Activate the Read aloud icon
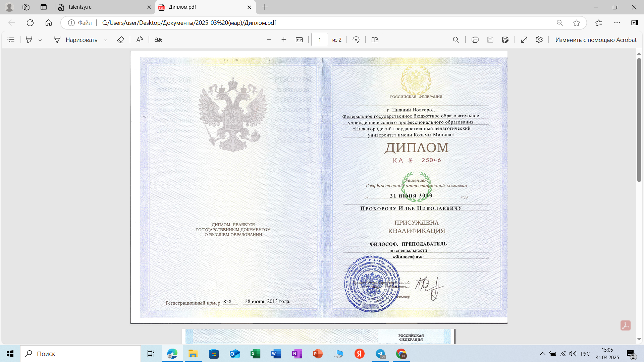 coord(140,40)
